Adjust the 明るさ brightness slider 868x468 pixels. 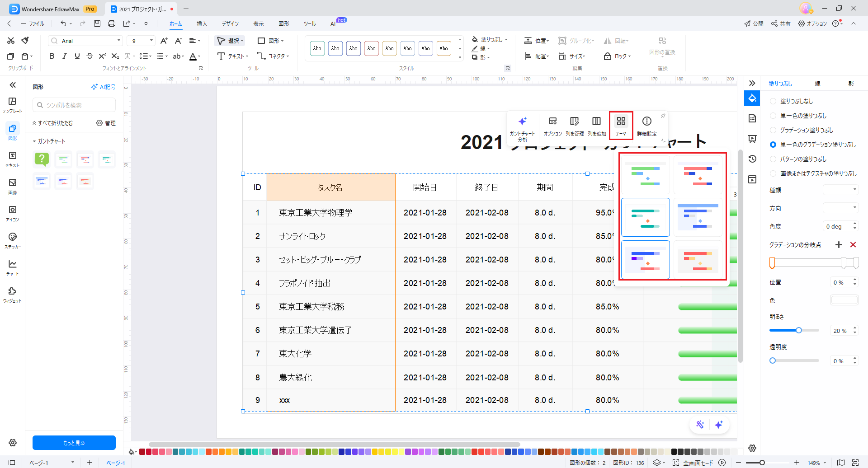tap(799, 330)
